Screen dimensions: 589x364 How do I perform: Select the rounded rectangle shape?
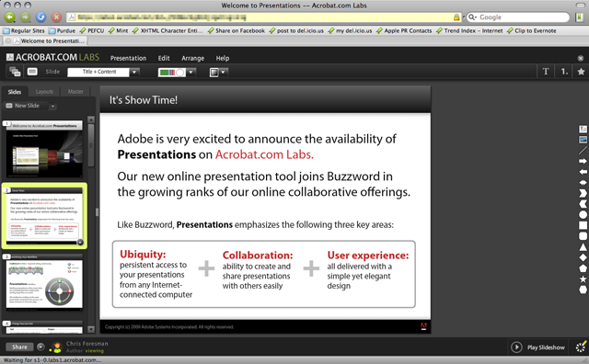click(x=583, y=236)
